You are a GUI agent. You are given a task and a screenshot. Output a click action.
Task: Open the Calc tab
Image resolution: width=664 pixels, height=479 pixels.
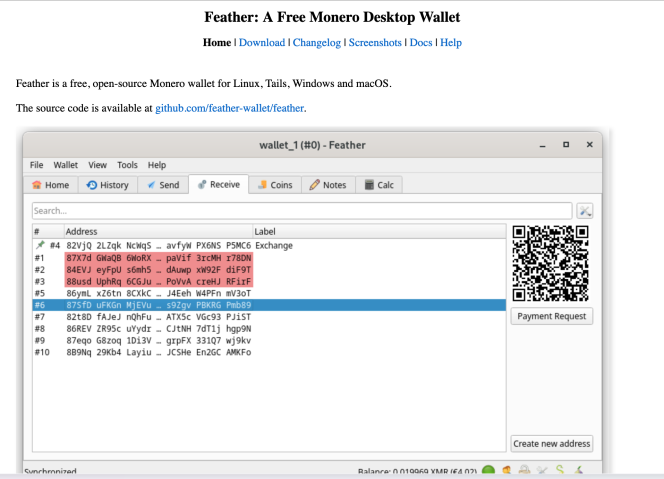tap(379, 185)
